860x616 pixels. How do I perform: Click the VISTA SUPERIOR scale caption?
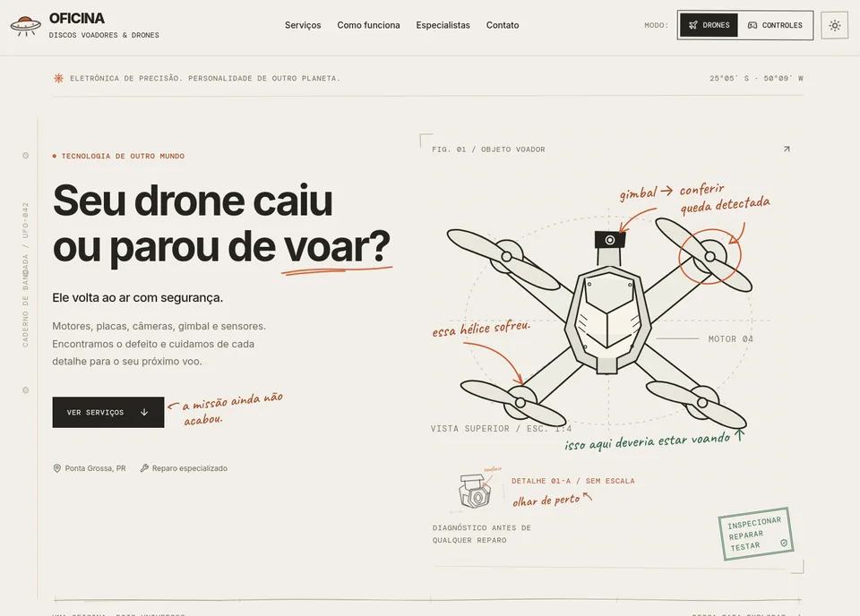501,429
